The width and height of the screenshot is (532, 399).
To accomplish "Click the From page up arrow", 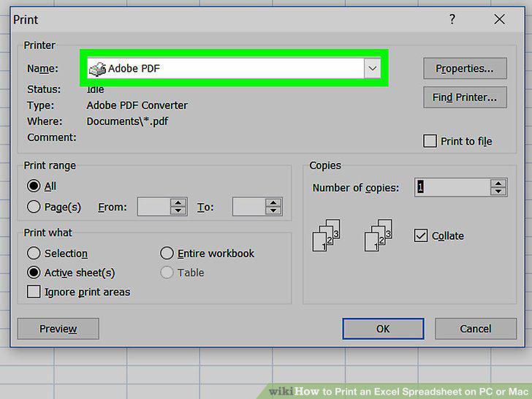I will [178, 203].
